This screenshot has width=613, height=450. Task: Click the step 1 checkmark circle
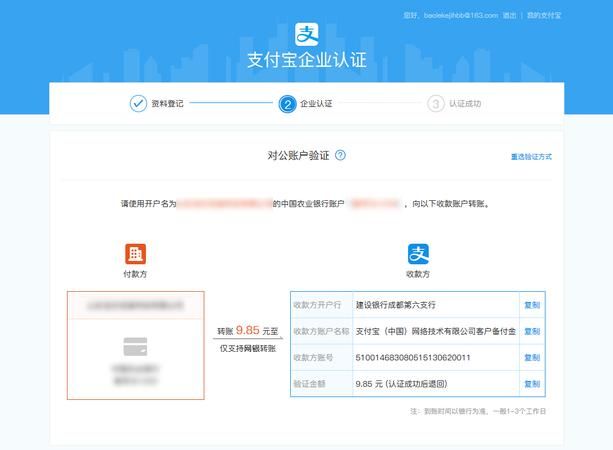[138, 104]
